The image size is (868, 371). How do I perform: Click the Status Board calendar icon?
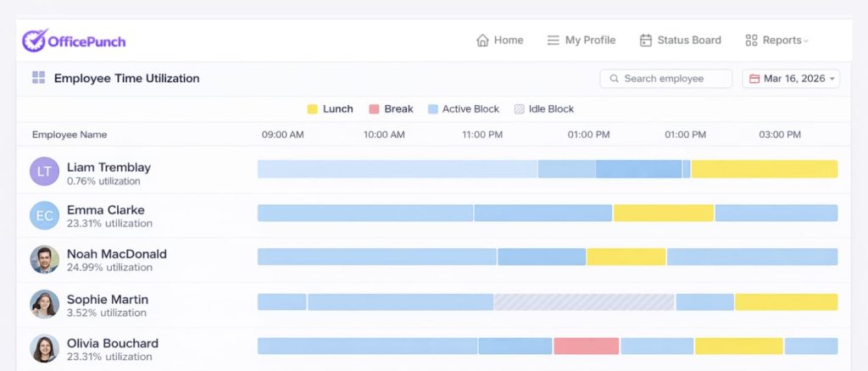(x=646, y=40)
